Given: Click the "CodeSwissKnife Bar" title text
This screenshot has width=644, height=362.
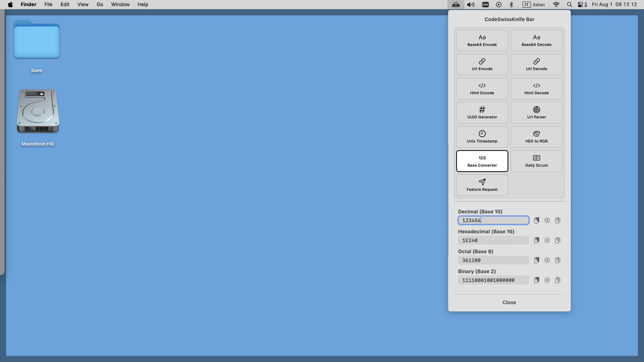Looking at the screenshot, I should 509,19.
